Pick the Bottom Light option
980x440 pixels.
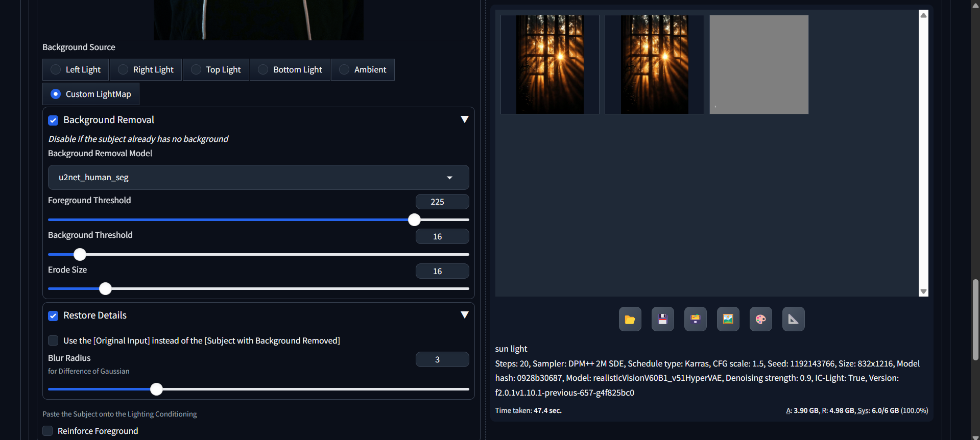(263, 69)
